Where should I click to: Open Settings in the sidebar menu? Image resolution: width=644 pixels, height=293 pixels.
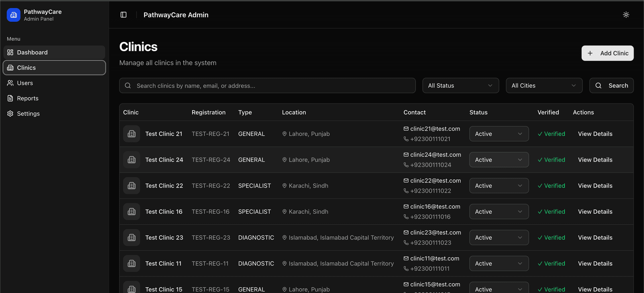pyautogui.click(x=54, y=114)
